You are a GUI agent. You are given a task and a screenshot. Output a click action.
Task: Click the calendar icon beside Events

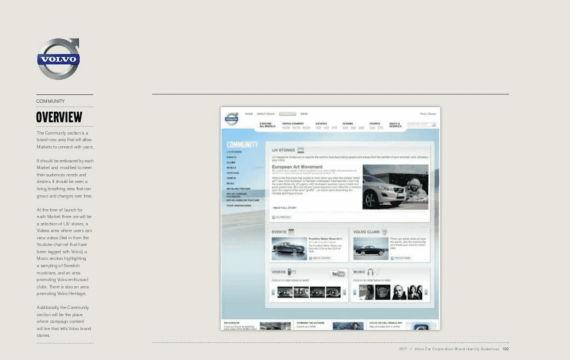[291, 231]
